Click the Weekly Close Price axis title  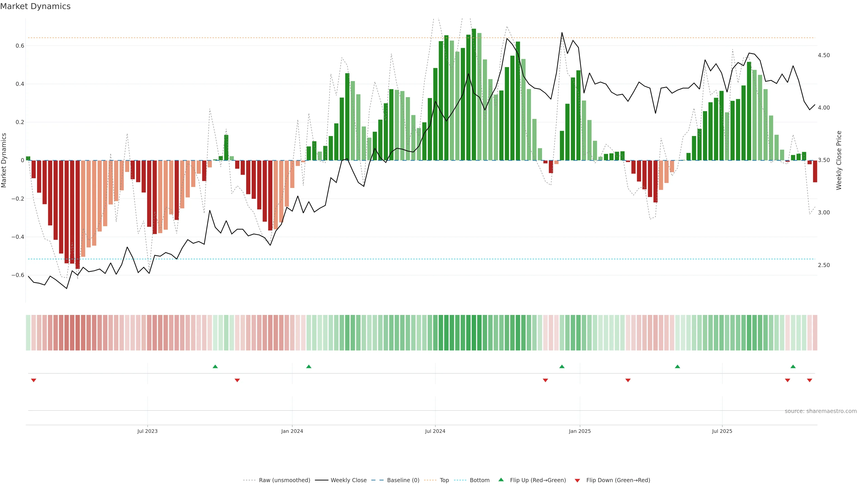839,160
